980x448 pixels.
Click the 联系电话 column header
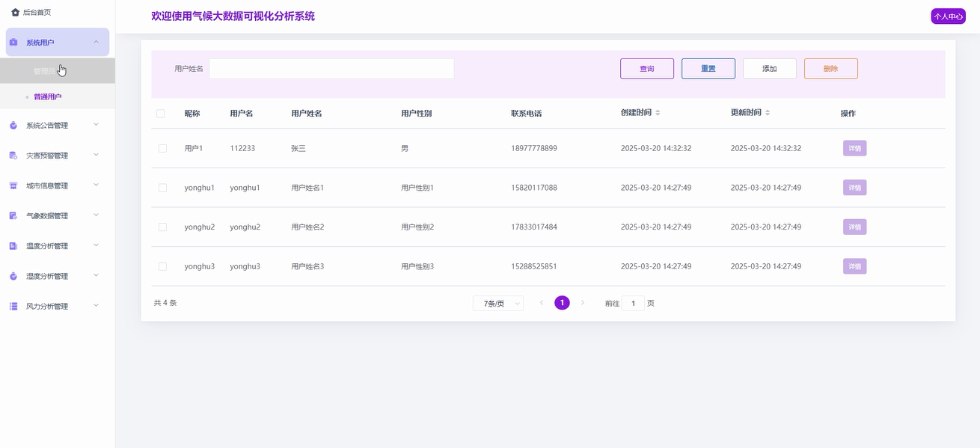pos(526,114)
